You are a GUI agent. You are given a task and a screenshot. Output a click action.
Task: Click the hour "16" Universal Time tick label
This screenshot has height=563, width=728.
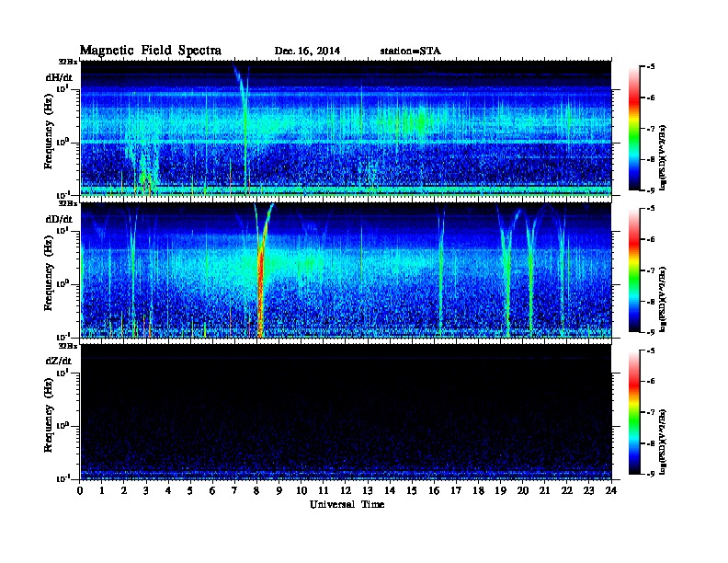point(434,490)
